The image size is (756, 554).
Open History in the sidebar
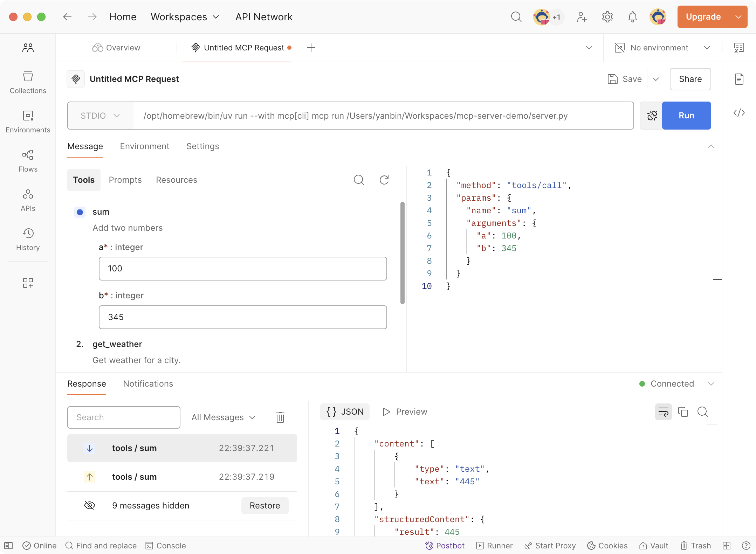(x=28, y=240)
